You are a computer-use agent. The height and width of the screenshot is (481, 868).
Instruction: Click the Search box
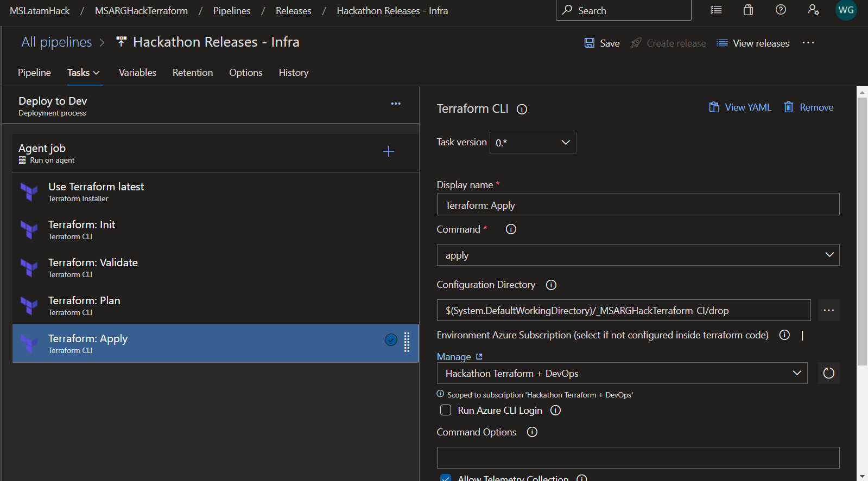(x=623, y=10)
